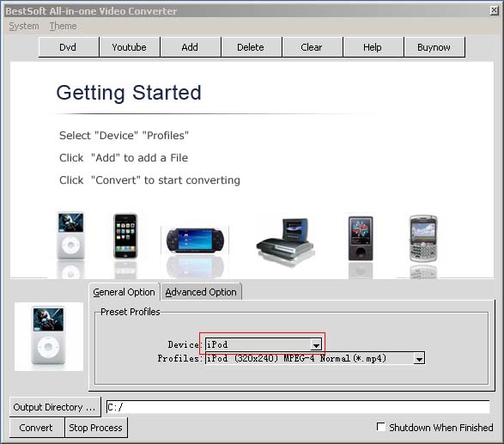This screenshot has width=504, height=444.
Task: Select the iPhone device icon
Action: (125, 236)
